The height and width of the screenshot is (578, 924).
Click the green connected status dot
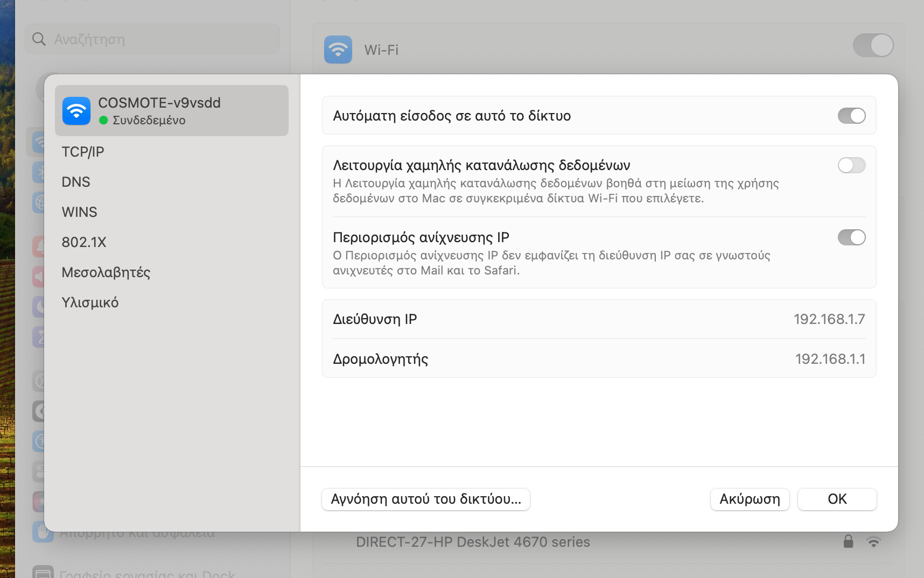(103, 120)
